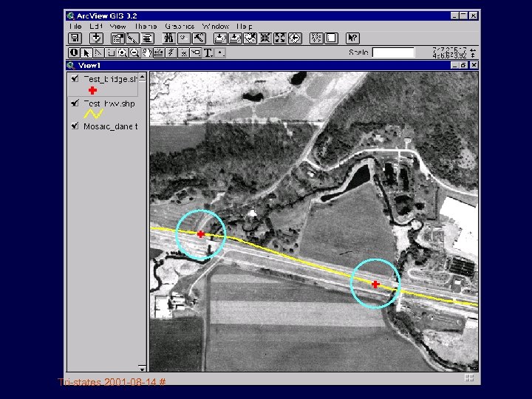
Task: Maximize the View1 window
Action: pyautogui.click(x=463, y=65)
